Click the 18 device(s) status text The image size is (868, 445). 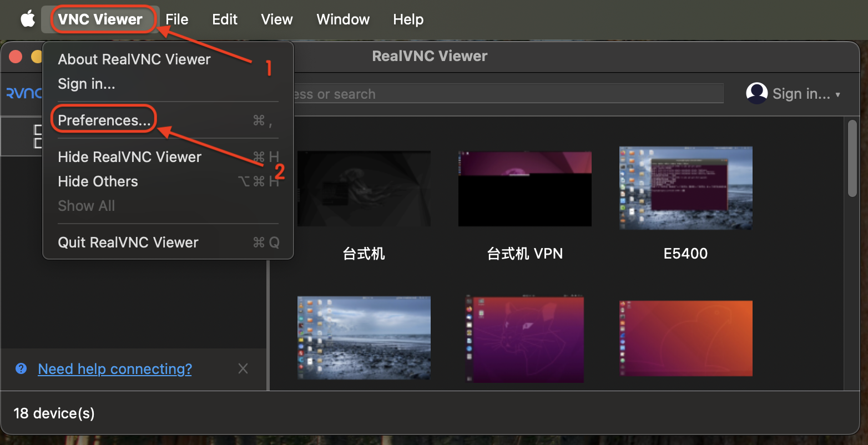pyautogui.click(x=54, y=413)
